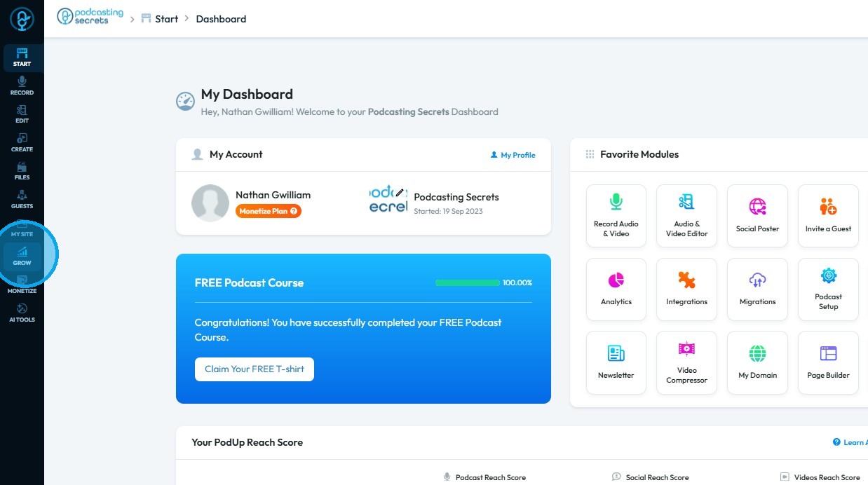This screenshot has width=868, height=485.
Task: Open the Social Poster module
Action: [757, 216]
